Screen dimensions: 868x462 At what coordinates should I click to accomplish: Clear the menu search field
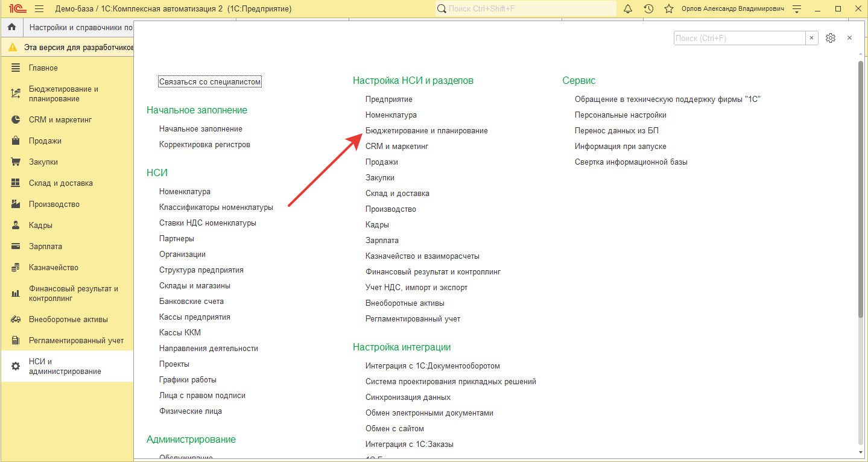(x=812, y=38)
